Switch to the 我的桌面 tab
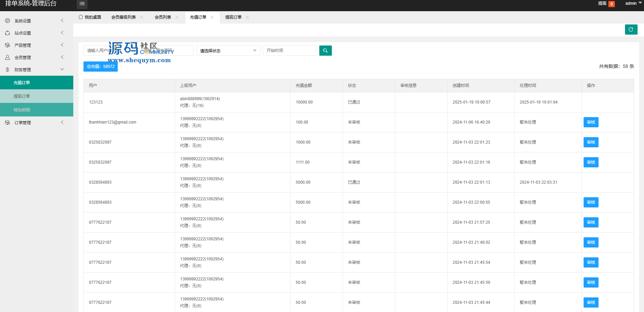644x312 pixels. point(90,17)
